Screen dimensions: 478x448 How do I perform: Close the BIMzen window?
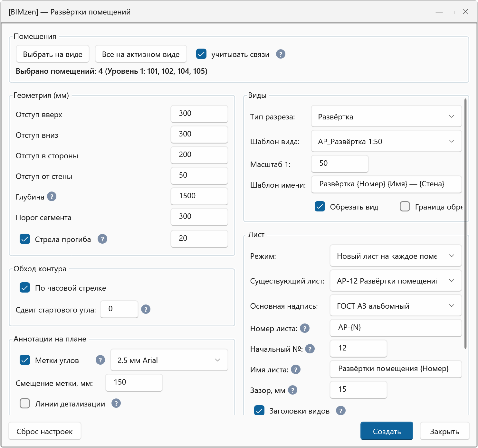(x=465, y=12)
